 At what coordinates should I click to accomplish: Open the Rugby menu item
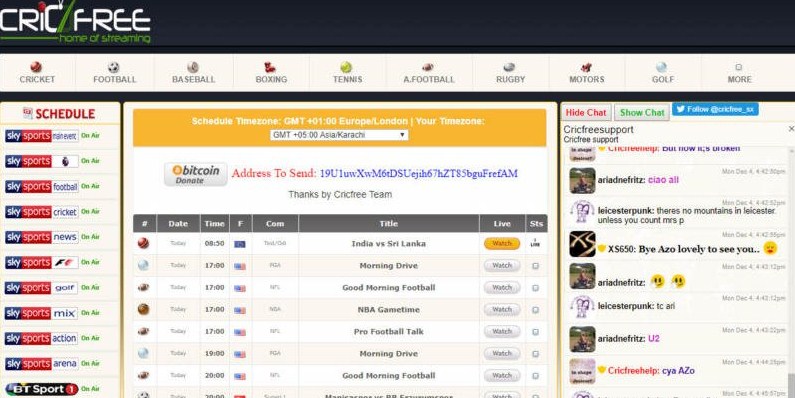pyautogui.click(x=510, y=73)
